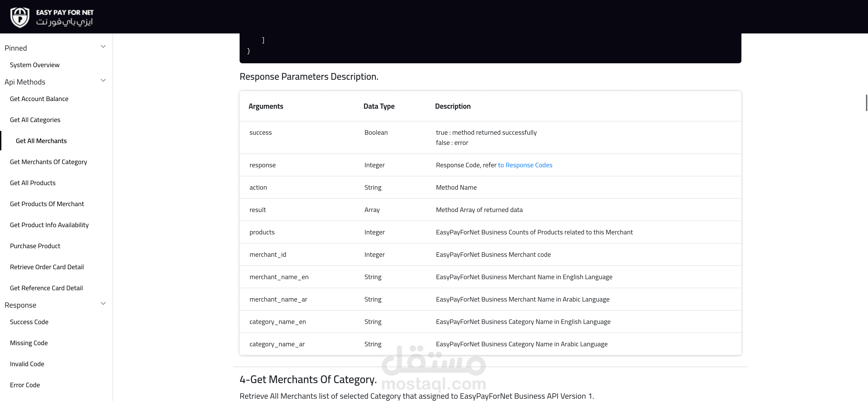Collapse the Response section chevron
Screen dimensions: 868x401
(103, 304)
